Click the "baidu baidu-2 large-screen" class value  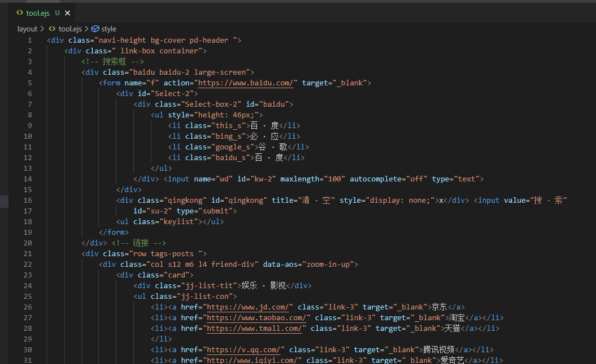189,72
